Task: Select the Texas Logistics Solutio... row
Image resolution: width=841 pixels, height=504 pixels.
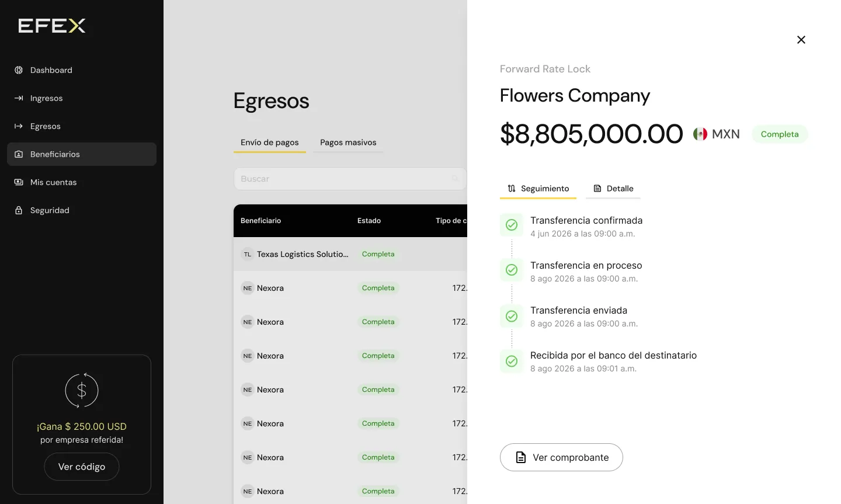Action: pos(350,254)
